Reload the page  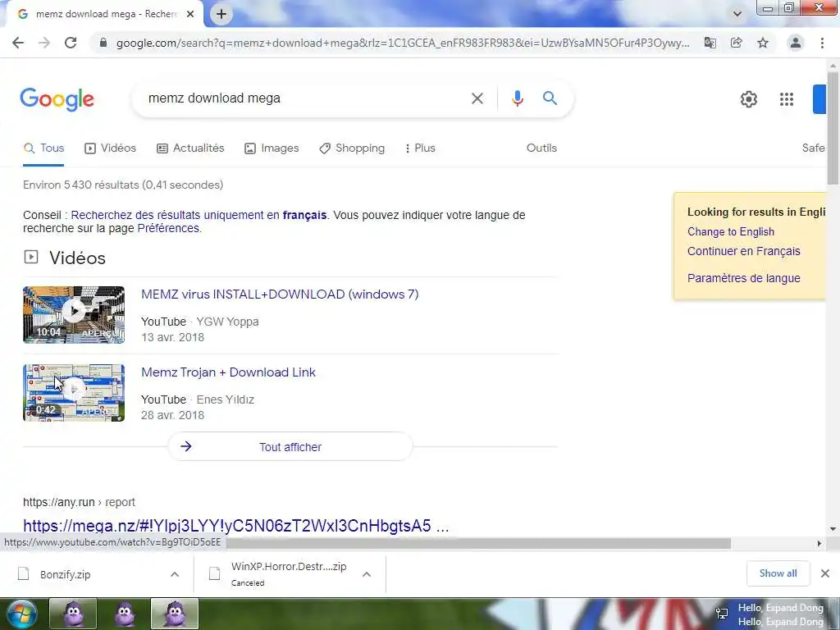71,43
